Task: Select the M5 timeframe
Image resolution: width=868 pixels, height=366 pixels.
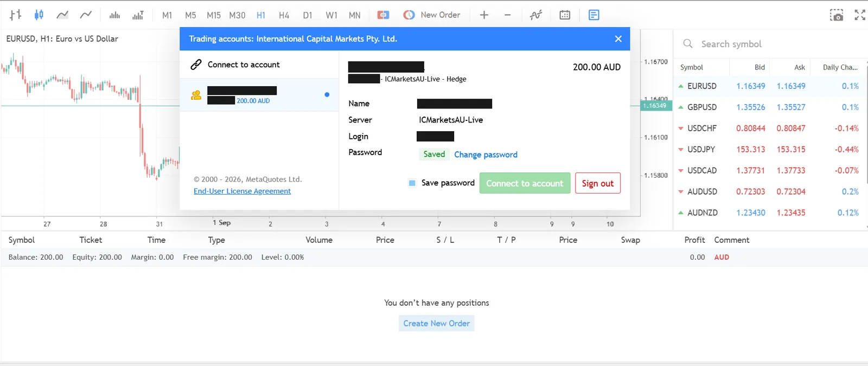Action: pos(190,15)
